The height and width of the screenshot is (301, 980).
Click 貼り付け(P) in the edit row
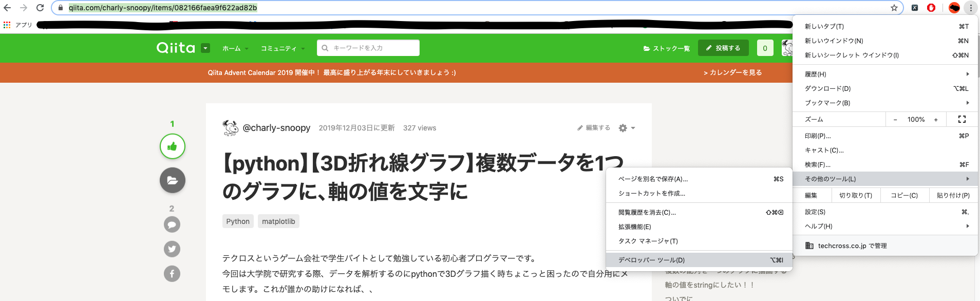(953, 195)
